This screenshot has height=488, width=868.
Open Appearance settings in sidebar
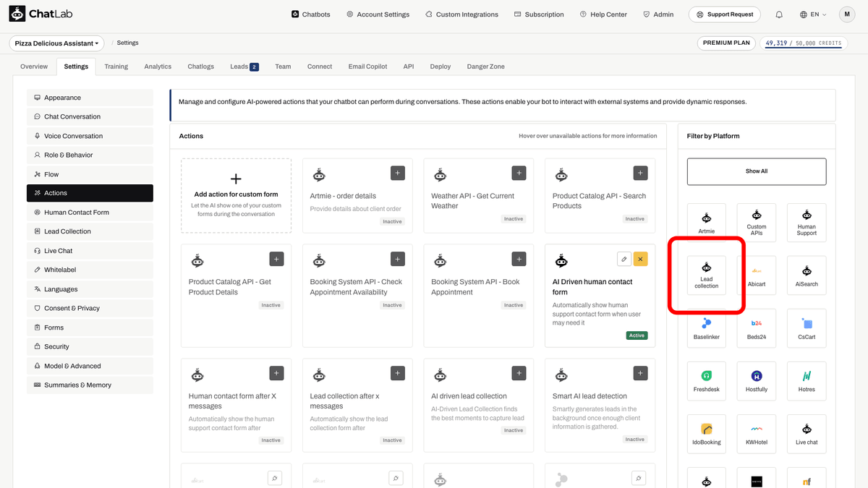[x=90, y=98]
